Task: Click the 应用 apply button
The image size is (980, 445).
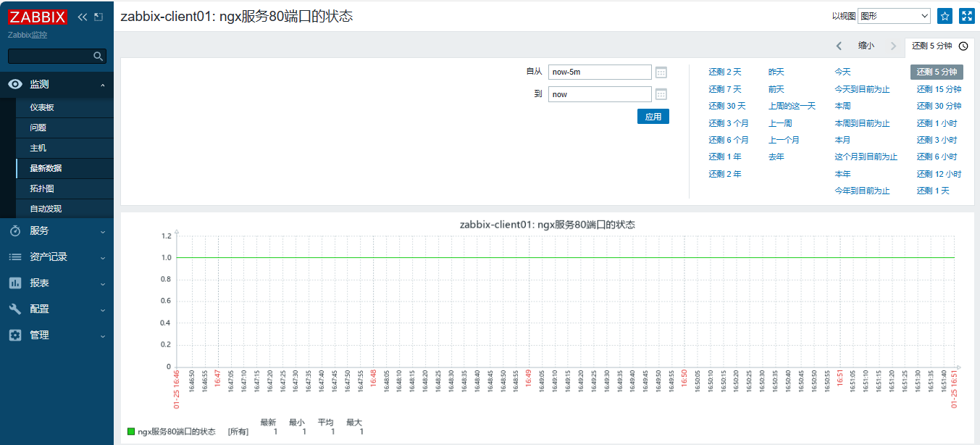Action: click(x=653, y=117)
